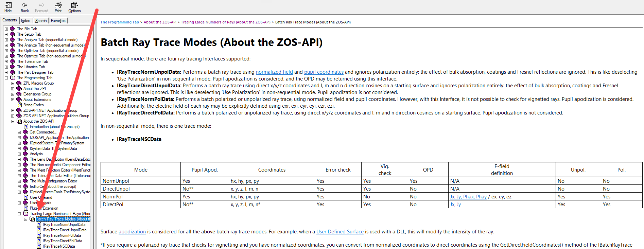Screen dimensions: 644x249
Task: Click open book icon for The Programming Tab
Action: coord(13,78)
